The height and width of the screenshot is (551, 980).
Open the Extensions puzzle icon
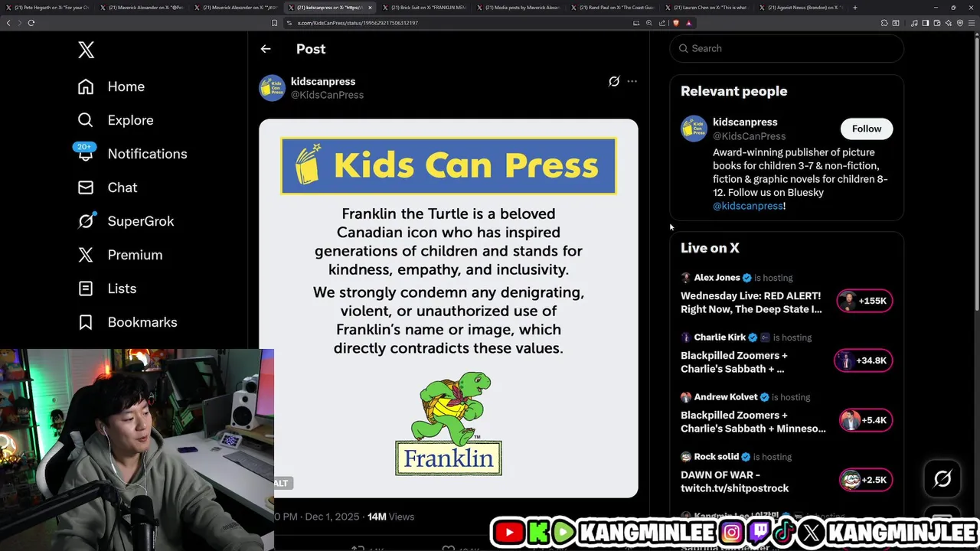pos(884,23)
